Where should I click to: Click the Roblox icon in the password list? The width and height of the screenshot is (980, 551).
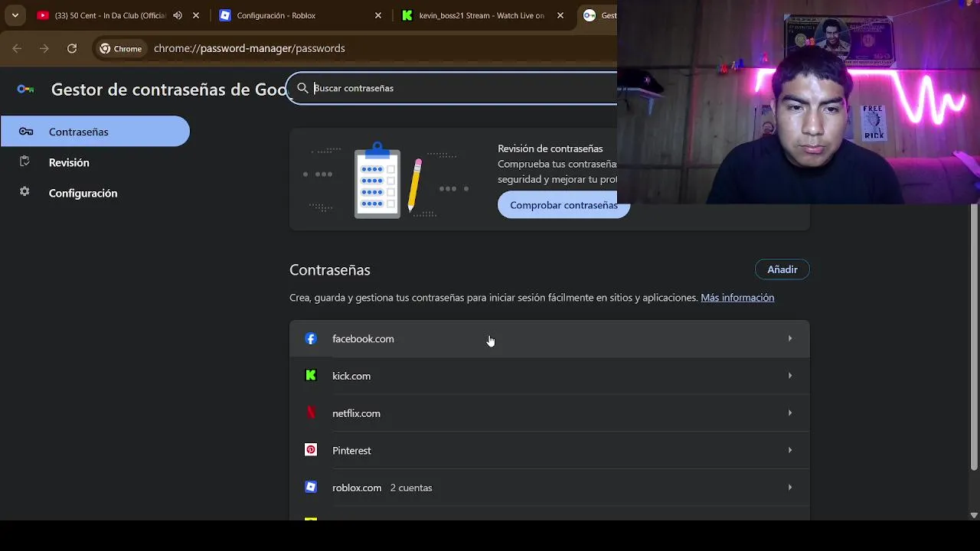(311, 487)
